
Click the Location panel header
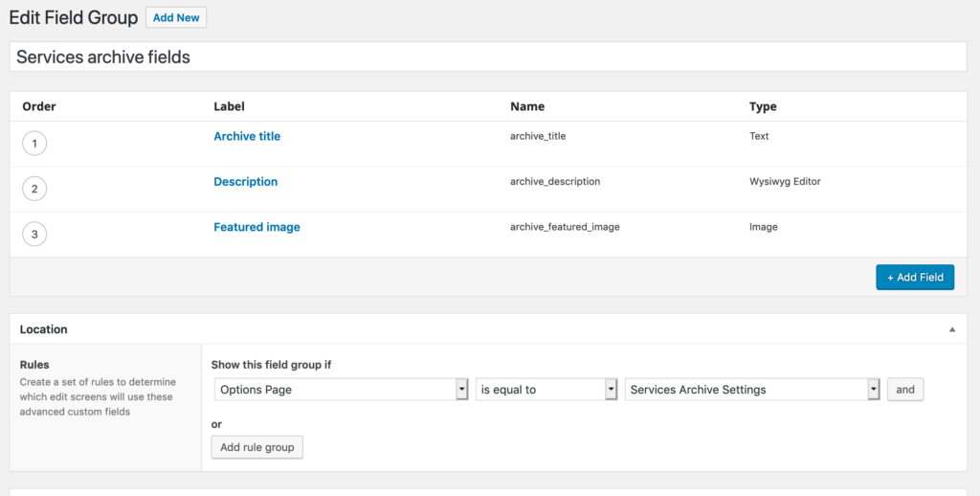pyautogui.click(x=488, y=329)
